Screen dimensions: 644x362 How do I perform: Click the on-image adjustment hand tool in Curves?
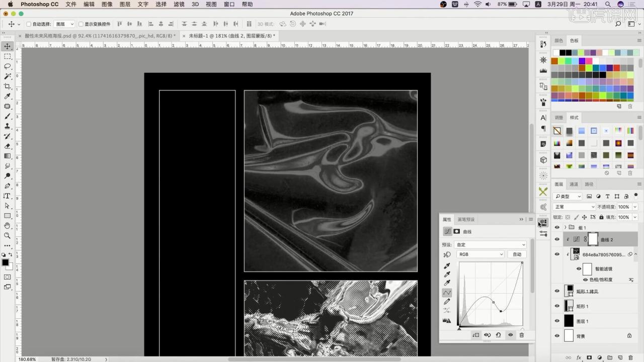tap(447, 255)
